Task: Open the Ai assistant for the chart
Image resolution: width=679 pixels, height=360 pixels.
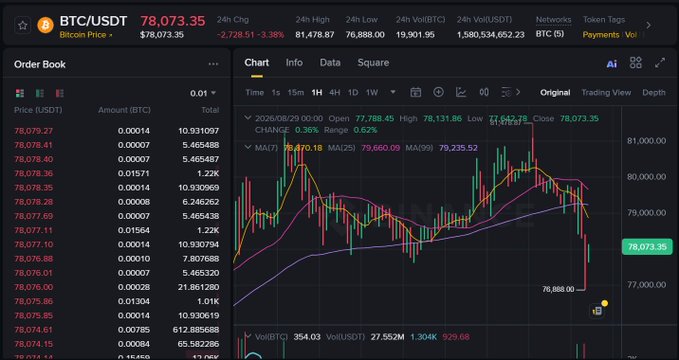Action: point(611,64)
